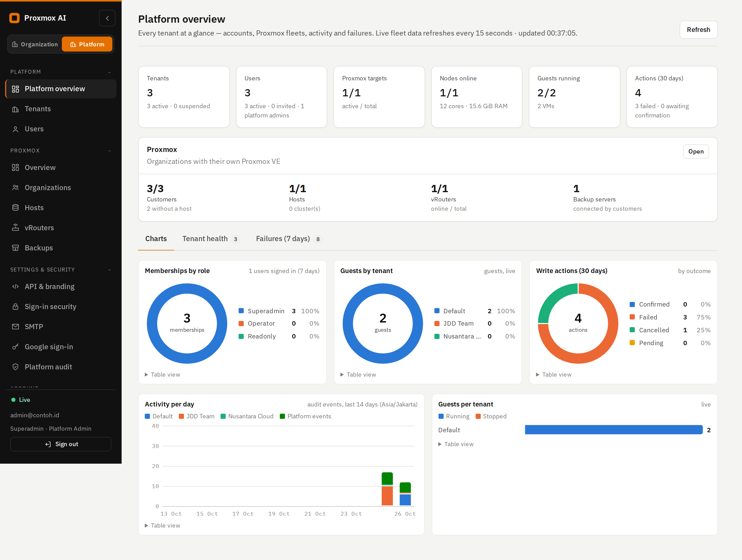Viewport: 742px width, 560px height.
Task: Click the Google sign-in key icon
Action: 15,347
